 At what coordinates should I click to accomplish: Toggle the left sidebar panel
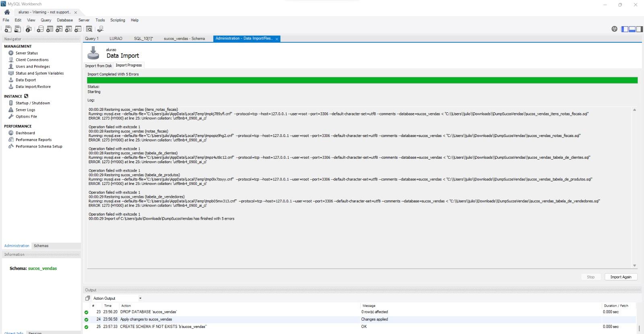point(625,29)
